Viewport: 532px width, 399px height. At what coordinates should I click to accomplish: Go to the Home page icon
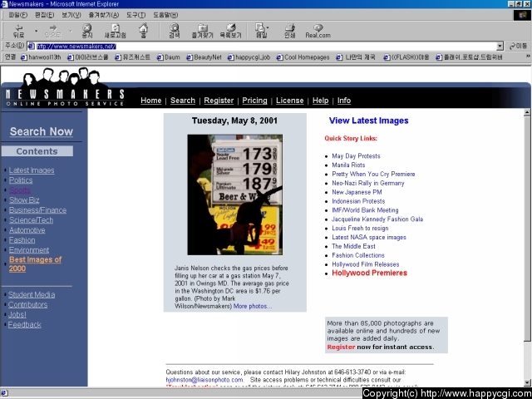[x=144, y=31]
